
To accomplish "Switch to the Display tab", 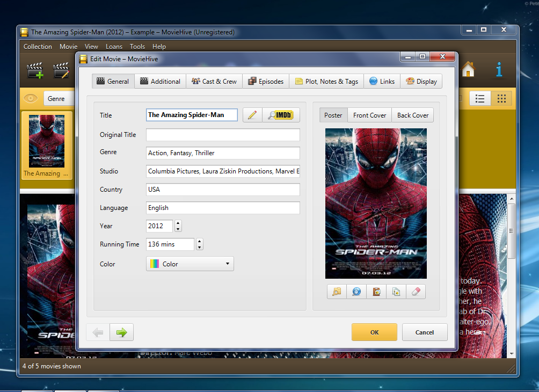I will [x=421, y=82].
